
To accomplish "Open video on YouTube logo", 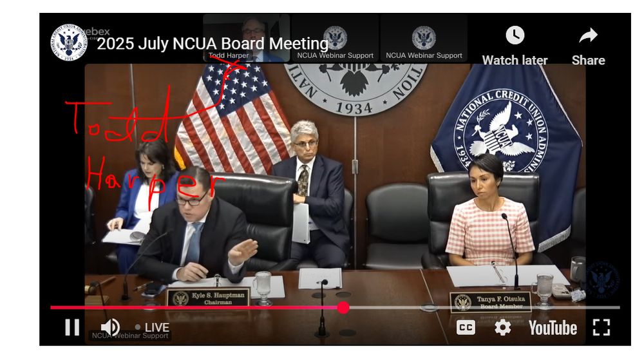I will coord(553,328).
